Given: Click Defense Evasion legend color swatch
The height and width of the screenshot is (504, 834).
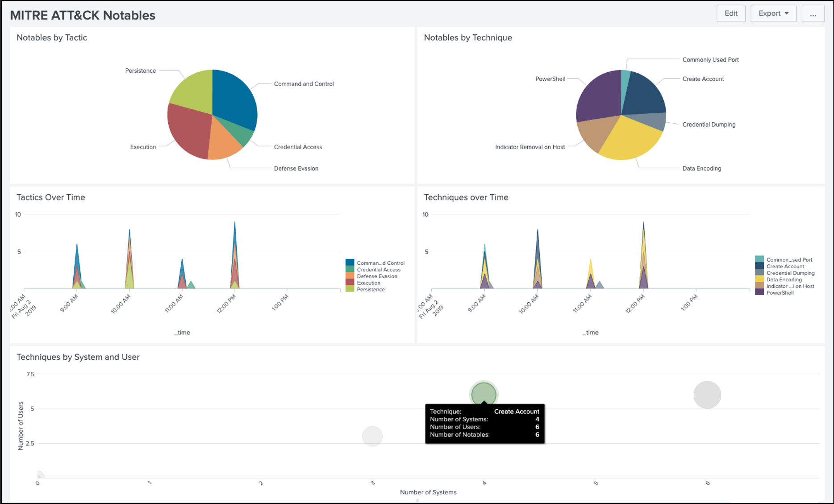Looking at the screenshot, I should (x=350, y=276).
